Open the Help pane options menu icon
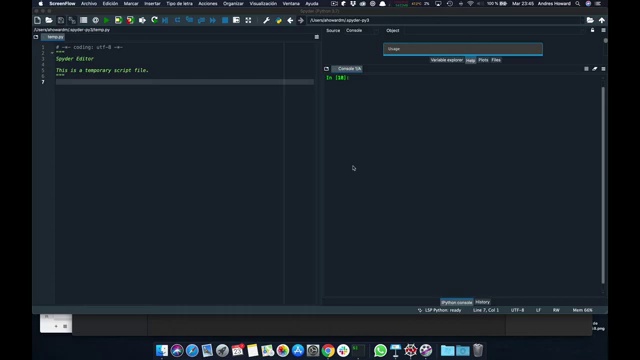Image resolution: width=640 pixels, height=360 pixels. [x=603, y=30]
